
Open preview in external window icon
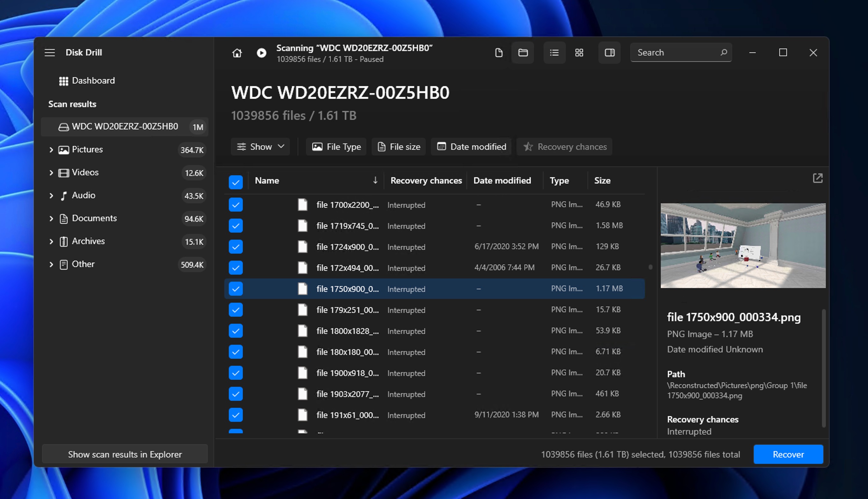click(818, 178)
